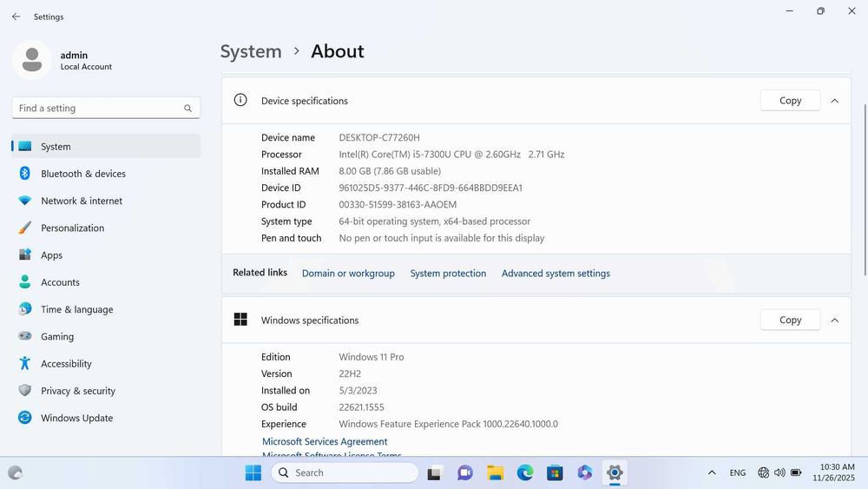Open the network globe icon in tray
Image resolution: width=868 pixels, height=489 pixels.
[x=763, y=472]
